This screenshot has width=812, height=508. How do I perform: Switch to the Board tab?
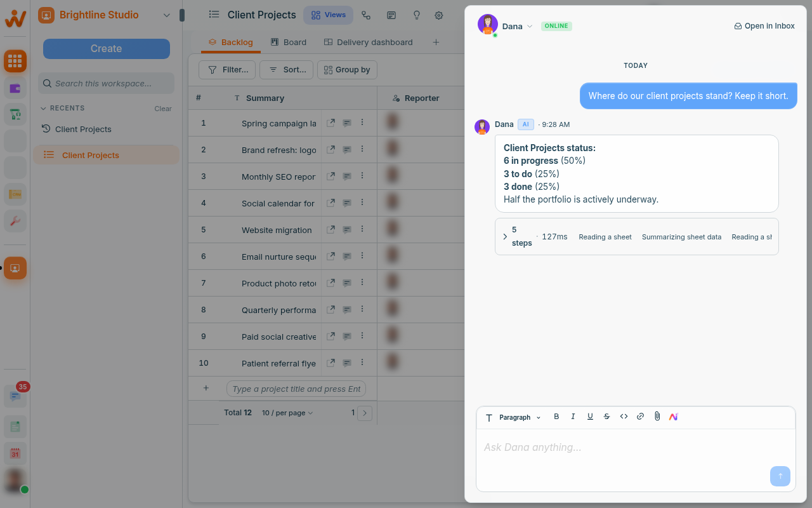[289, 43]
